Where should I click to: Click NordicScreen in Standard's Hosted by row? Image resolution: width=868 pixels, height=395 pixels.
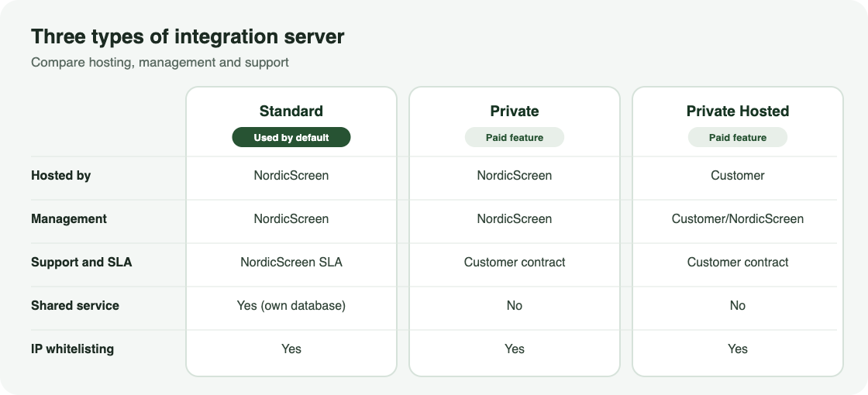coord(291,175)
